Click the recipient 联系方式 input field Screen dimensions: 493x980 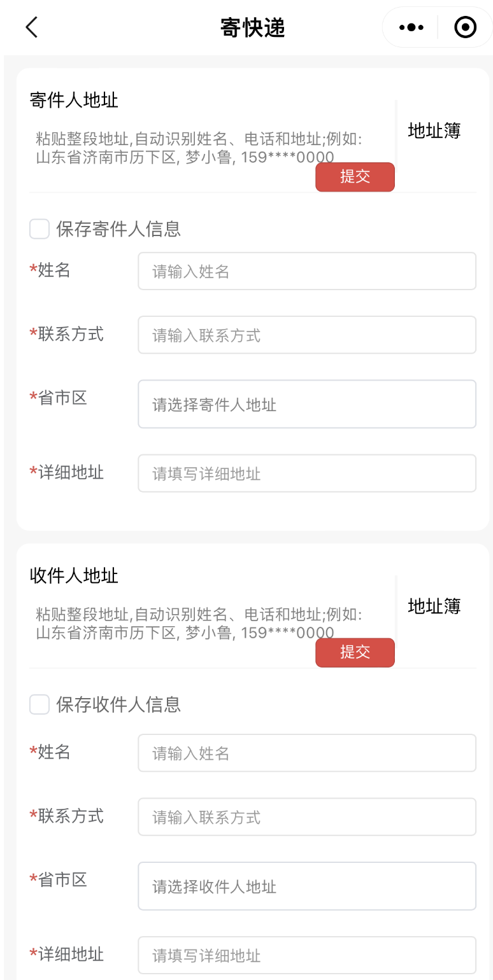[306, 817]
